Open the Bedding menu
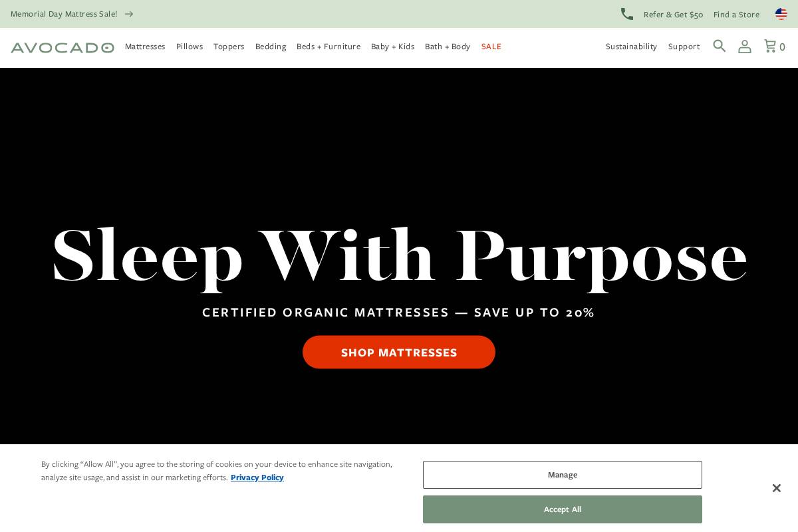Image resolution: width=798 pixels, height=532 pixels. 271,47
